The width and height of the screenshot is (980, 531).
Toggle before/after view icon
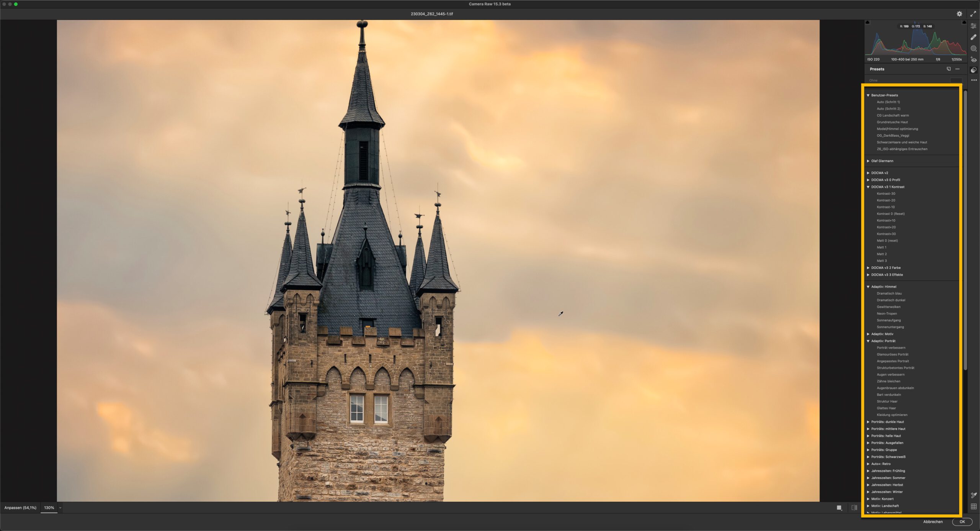pyautogui.click(x=854, y=508)
